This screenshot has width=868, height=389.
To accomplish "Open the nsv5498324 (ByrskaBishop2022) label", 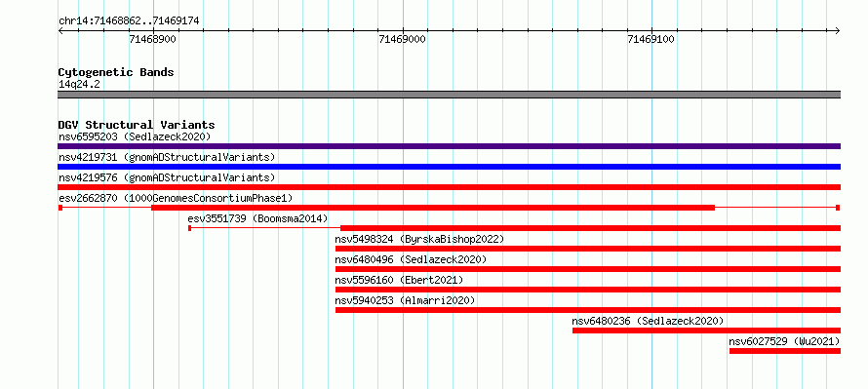I will coord(419,239).
